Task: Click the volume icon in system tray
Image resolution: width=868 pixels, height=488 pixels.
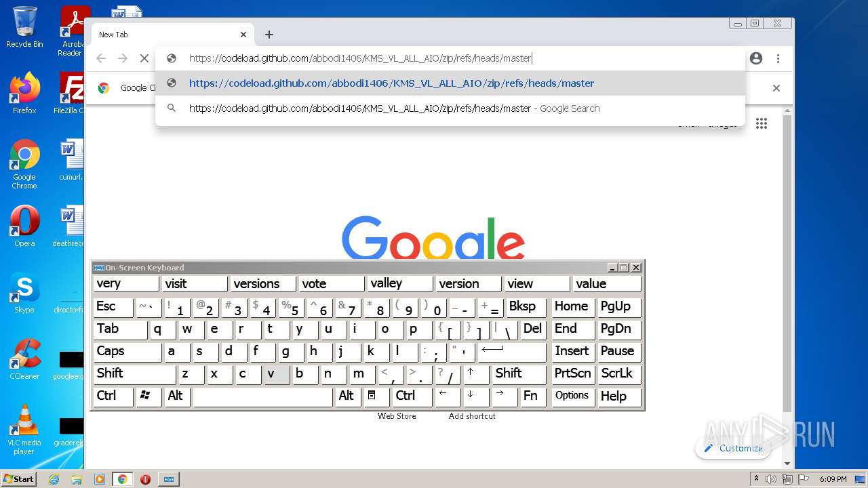Action: point(771,479)
